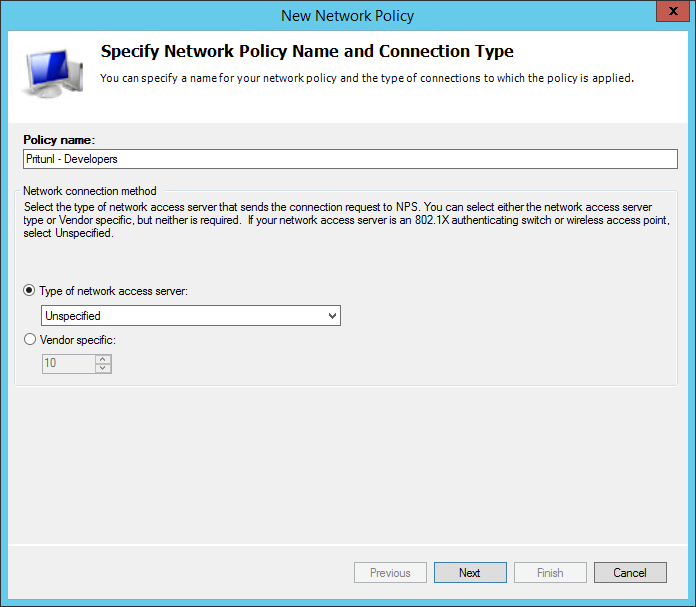Open the Unspecified network access server dropdown

click(x=191, y=315)
